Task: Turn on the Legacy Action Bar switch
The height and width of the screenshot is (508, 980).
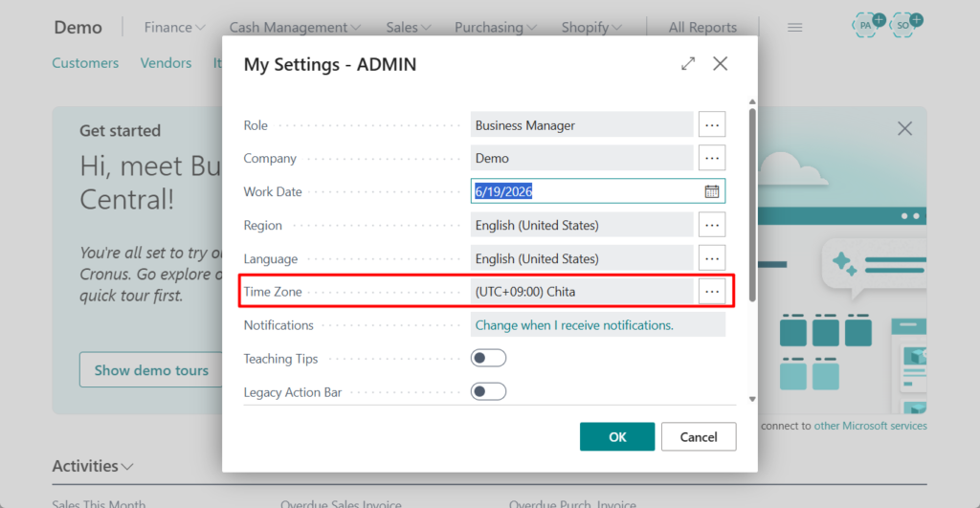Action: 488,392
